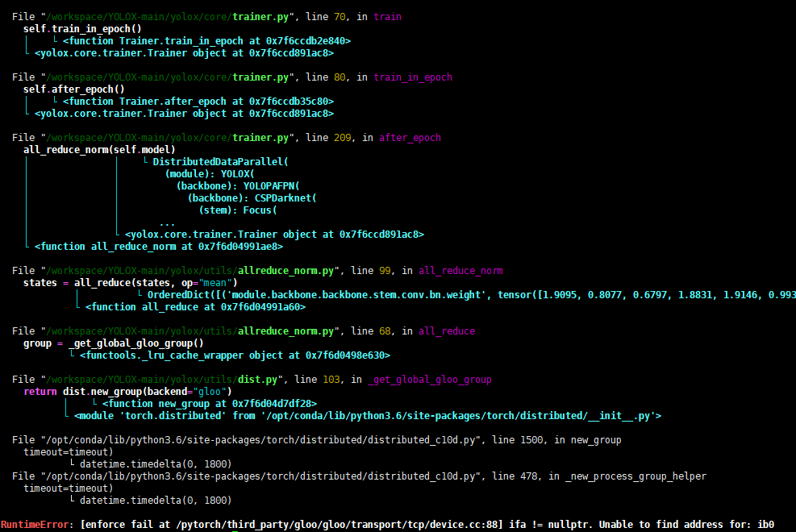This screenshot has width=796, height=532.
Task: Click 'DistributedDataParallel(' line
Action: tap(220, 162)
